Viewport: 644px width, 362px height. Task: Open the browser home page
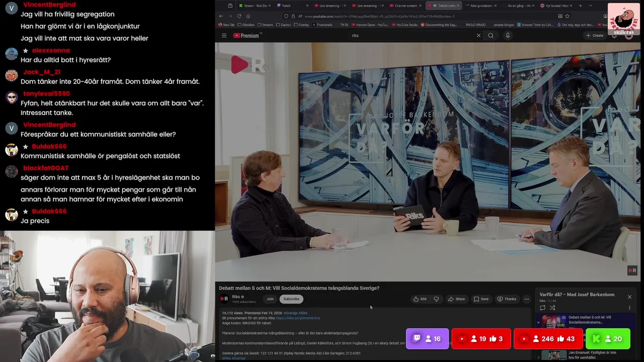[248, 16]
